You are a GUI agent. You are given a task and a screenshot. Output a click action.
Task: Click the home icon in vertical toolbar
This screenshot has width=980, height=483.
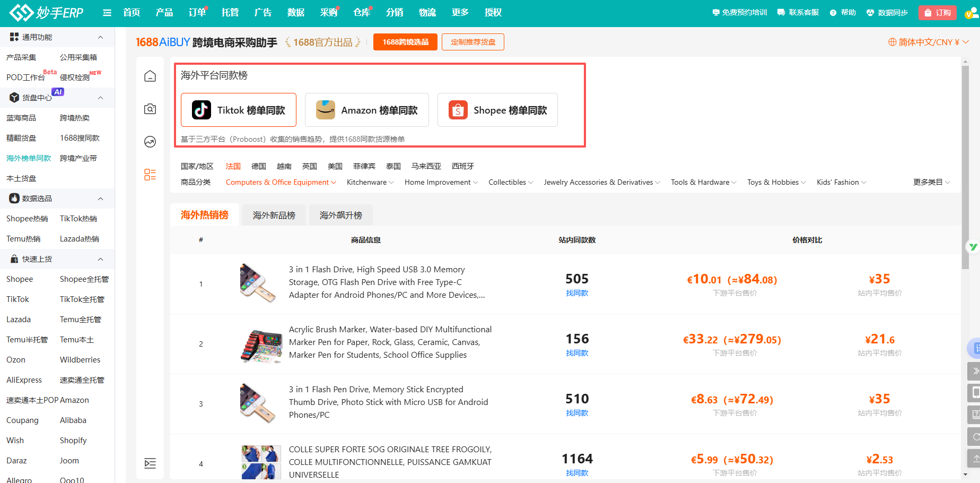(150, 76)
